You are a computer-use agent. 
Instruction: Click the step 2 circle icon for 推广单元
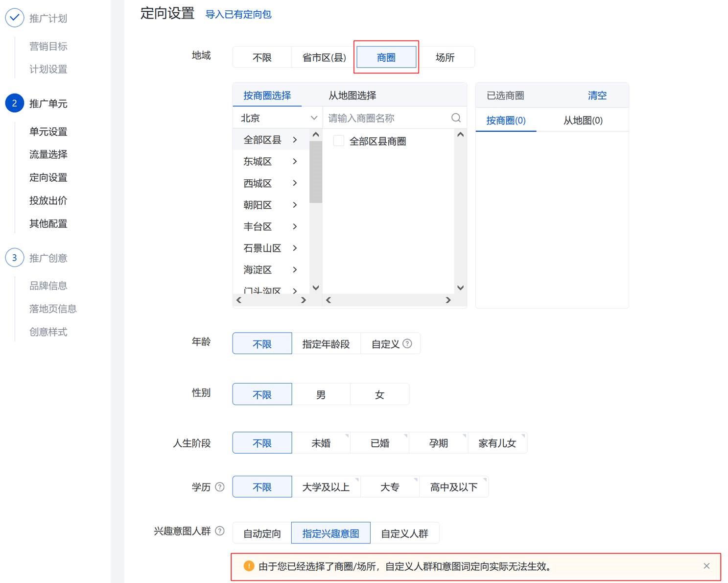[14, 103]
